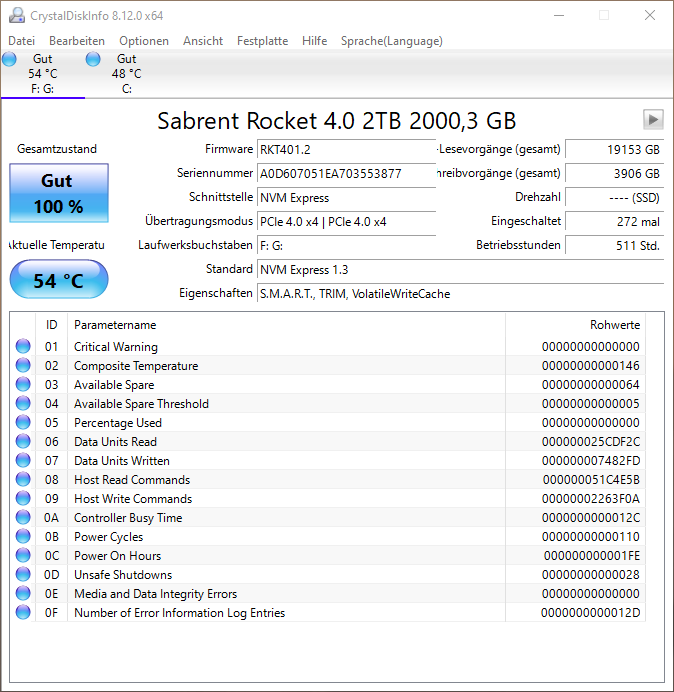Select the Critical Warning parameter text
This screenshot has width=674, height=692.
(x=116, y=347)
